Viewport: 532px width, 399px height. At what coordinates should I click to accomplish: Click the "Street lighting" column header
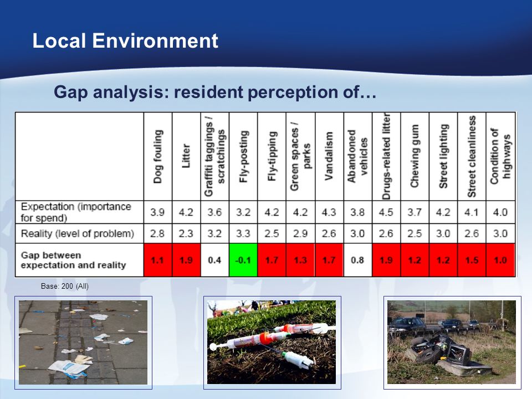pyautogui.click(x=443, y=156)
